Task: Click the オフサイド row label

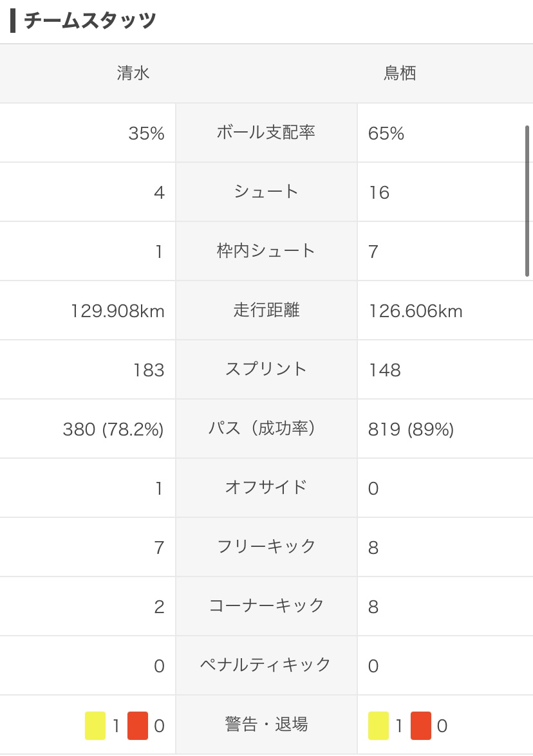Action: [266, 488]
